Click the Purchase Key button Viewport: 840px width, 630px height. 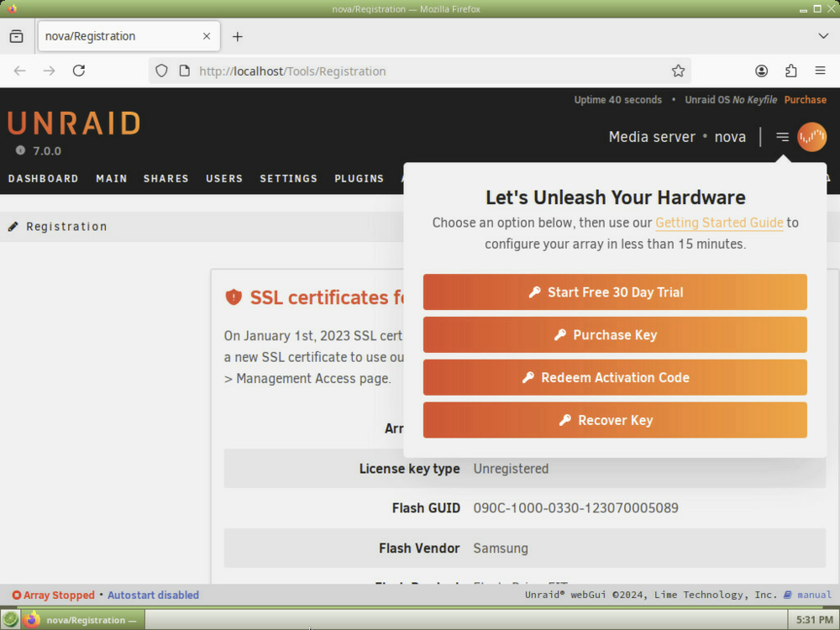[x=615, y=335]
